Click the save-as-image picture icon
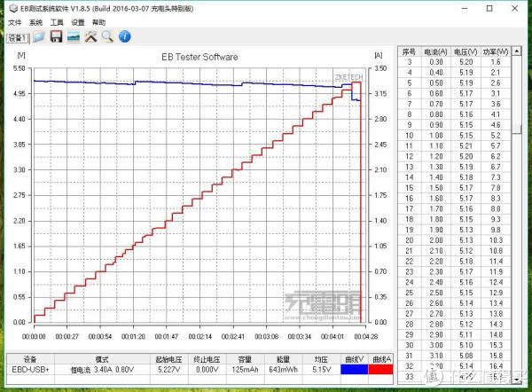 (x=74, y=36)
